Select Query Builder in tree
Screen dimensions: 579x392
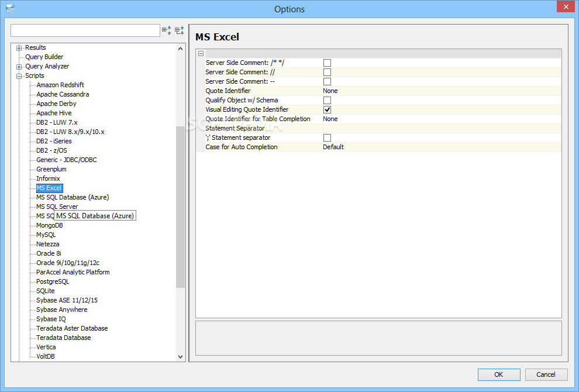pos(44,57)
